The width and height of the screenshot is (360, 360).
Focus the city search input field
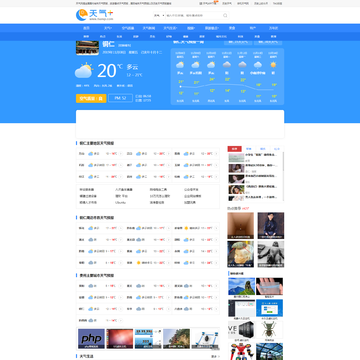(193, 15)
